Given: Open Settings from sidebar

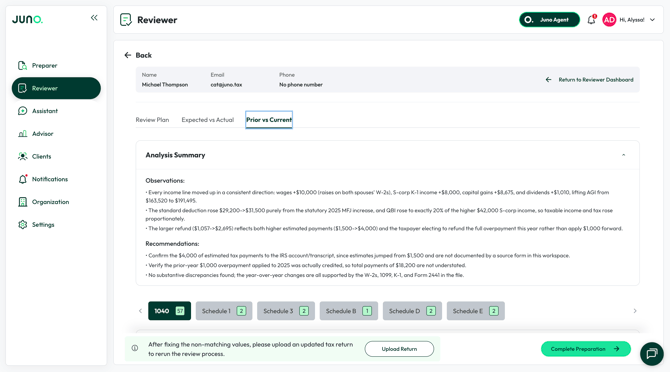Looking at the screenshot, I should (x=56, y=224).
